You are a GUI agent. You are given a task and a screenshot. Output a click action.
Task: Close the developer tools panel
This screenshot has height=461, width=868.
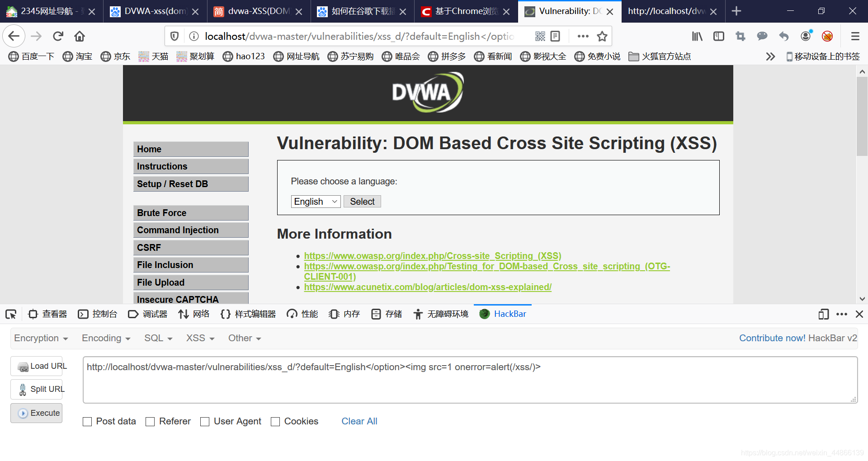point(859,314)
